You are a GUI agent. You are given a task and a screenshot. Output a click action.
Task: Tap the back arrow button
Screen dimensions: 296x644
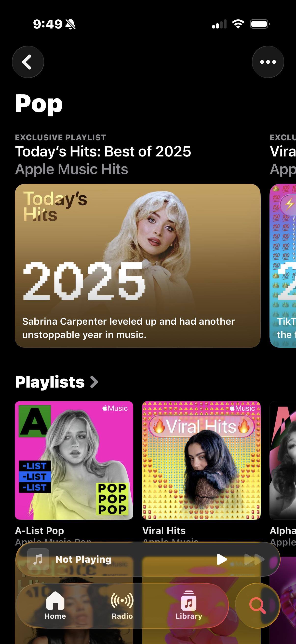[28, 62]
